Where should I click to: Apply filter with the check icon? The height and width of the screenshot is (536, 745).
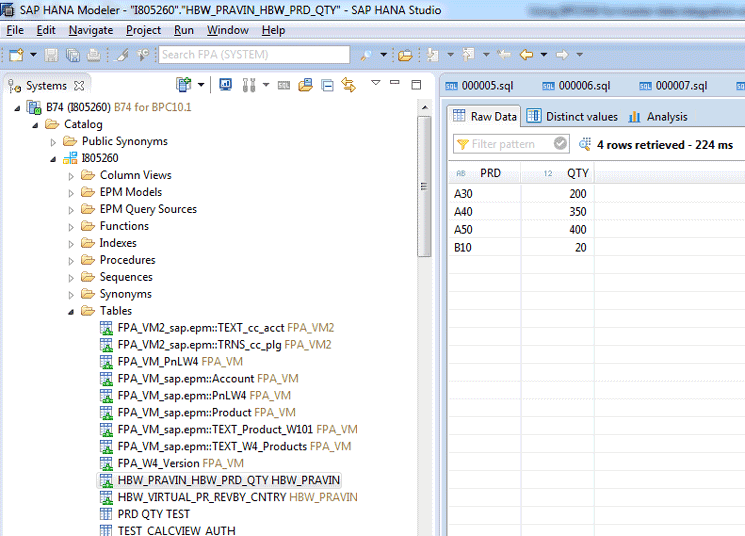point(560,144)
